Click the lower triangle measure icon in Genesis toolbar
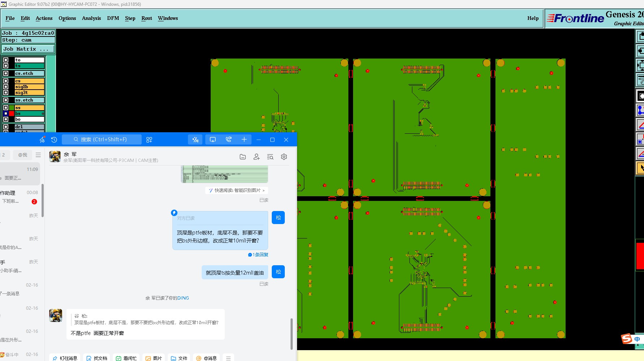Viewport: 644px width, 361px height. coord(640,154)
